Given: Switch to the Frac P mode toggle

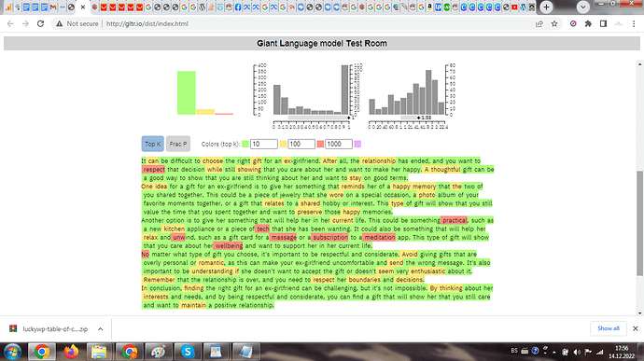Looking at the screenshot, I should [x=178, y=144].
